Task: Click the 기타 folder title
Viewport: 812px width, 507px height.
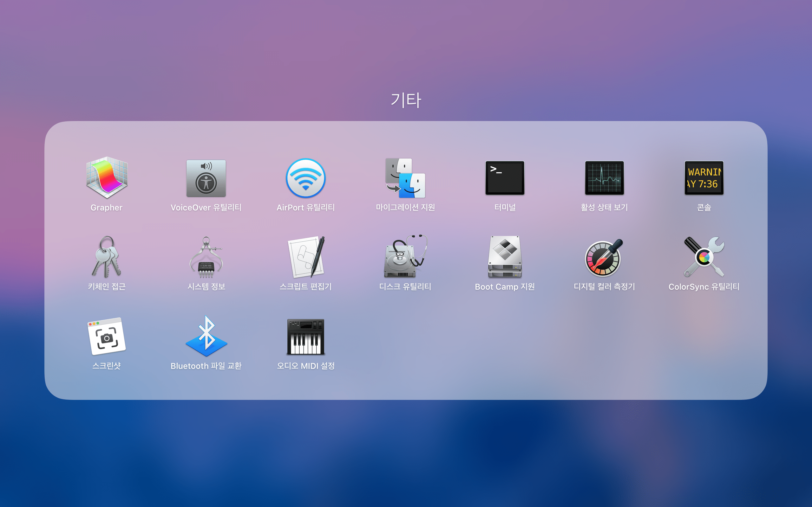Action: (406, 100)
